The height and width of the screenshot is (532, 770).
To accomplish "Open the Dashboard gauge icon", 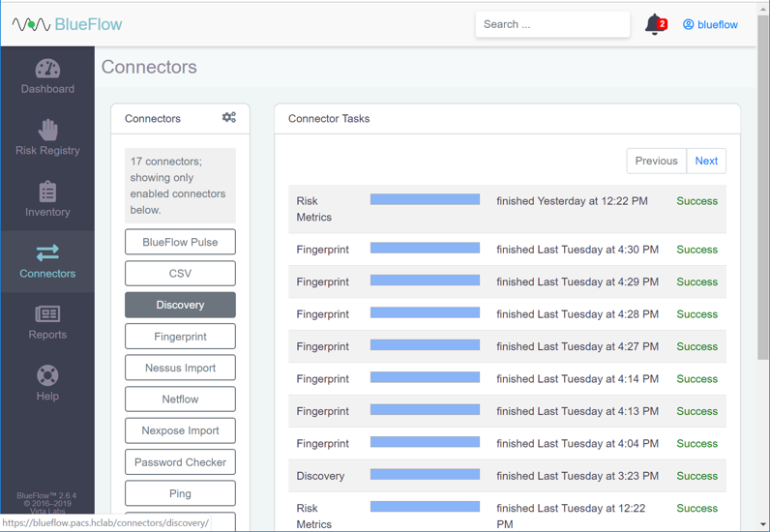I will coord(47,69).
